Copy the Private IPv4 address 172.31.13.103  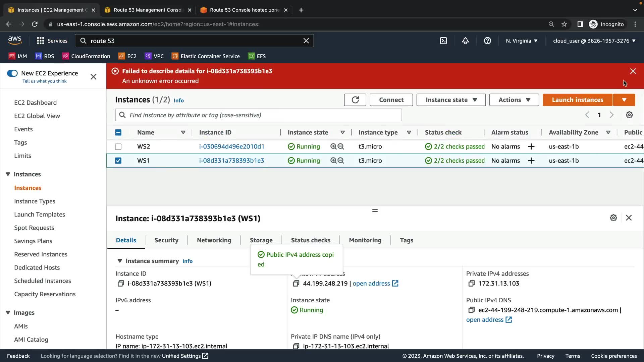(x=471, y=284)
